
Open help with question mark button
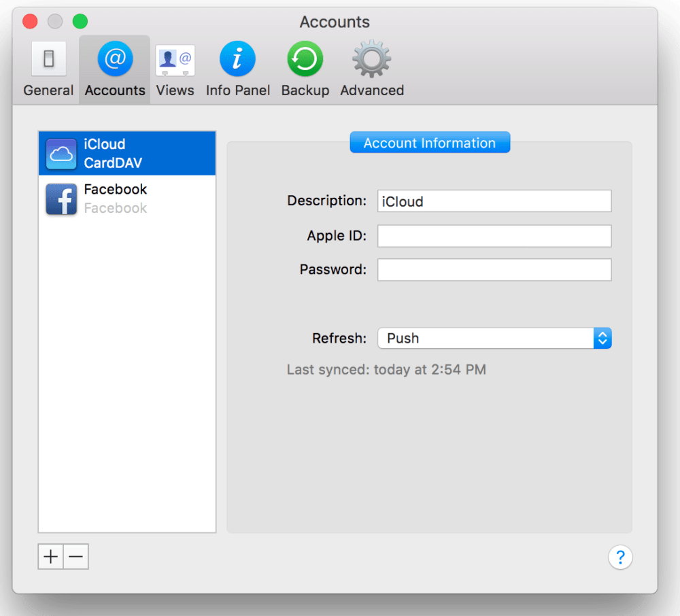coord(620,557)
